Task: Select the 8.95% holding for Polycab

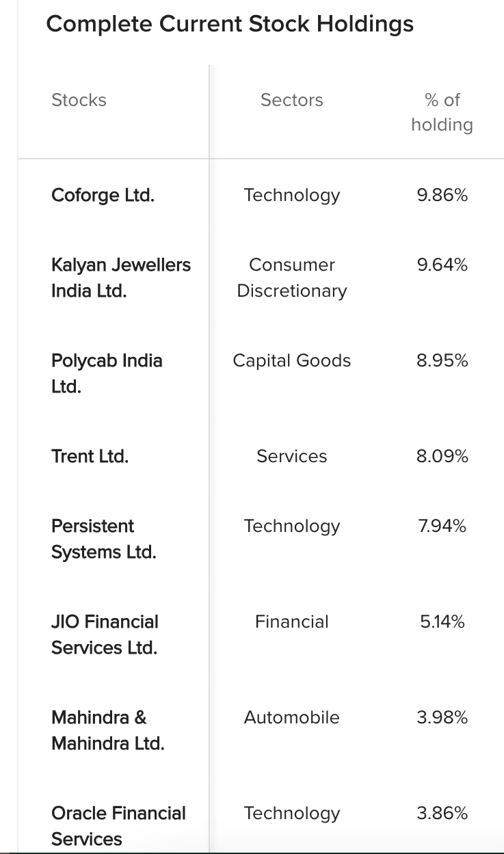Action: pyautogui.click(x=442, y=361)
